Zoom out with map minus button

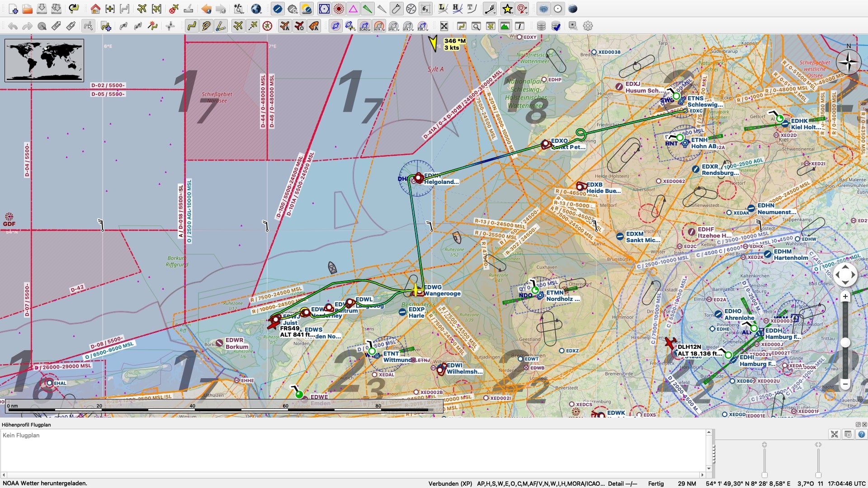click(x=845, y=384)
